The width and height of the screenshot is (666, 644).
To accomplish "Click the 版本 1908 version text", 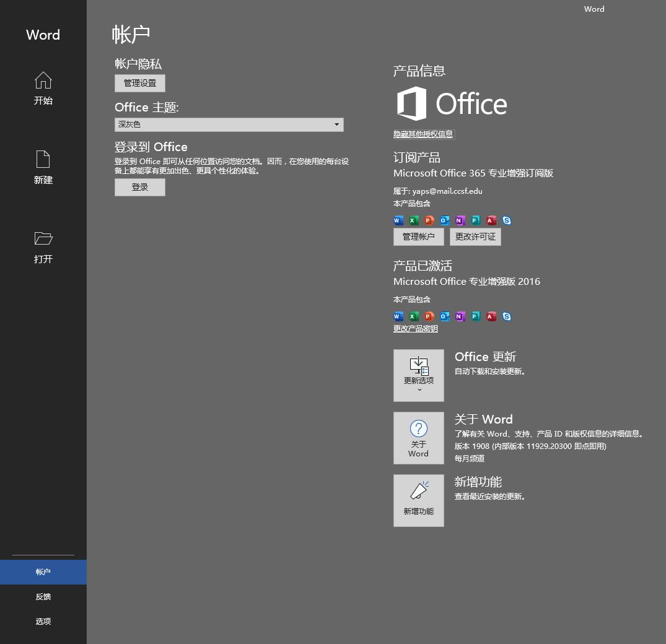I will pyautogui.click(x=530, y=446).
